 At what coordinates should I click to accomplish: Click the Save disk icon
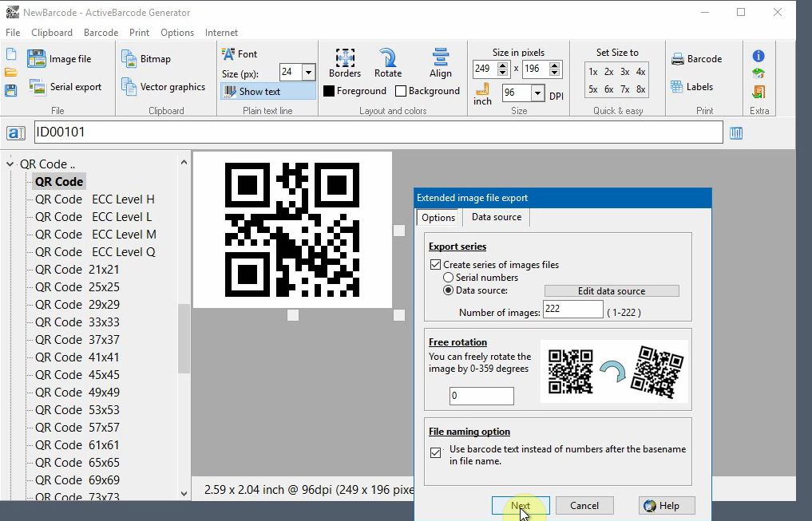click(11, 90)
